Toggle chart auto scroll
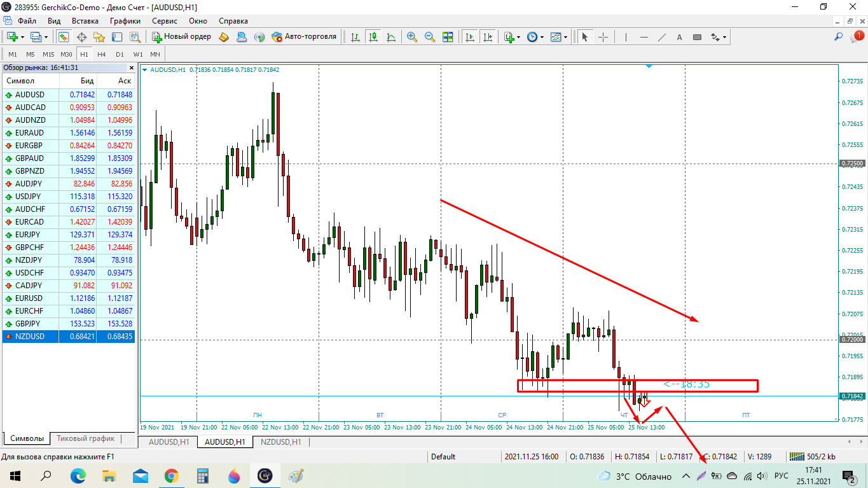 469,37
